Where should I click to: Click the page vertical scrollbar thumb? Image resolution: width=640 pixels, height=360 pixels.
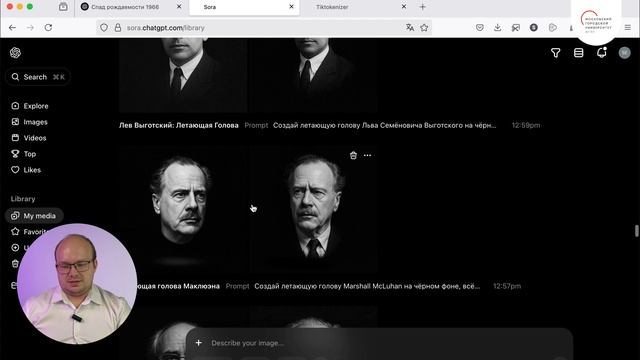[636, 230]
